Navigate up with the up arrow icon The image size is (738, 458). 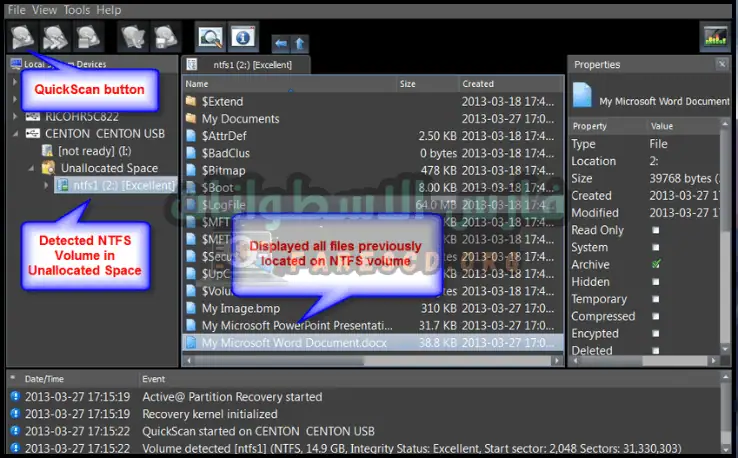300,44
